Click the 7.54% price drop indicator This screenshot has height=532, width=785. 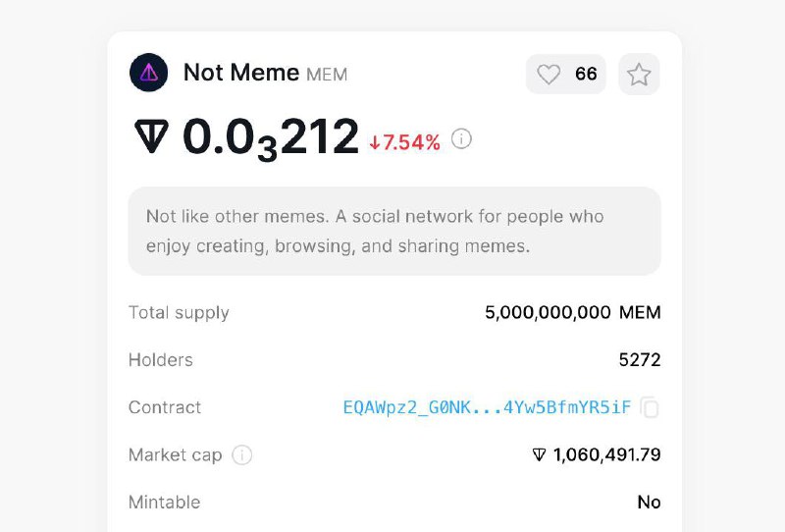point(404,142)
